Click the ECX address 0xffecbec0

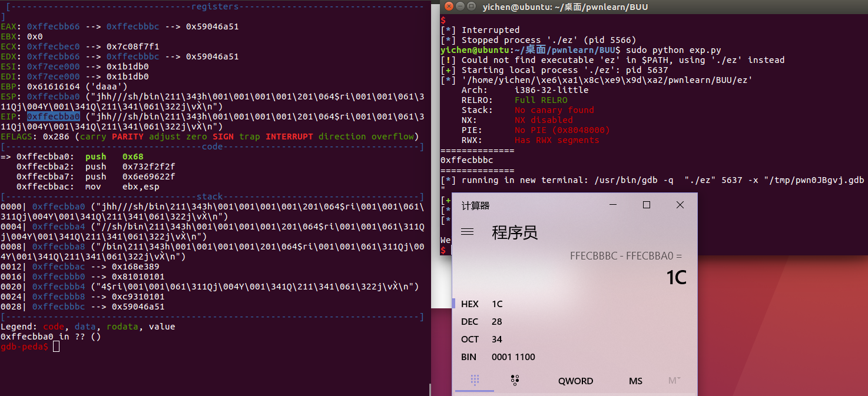54,46
